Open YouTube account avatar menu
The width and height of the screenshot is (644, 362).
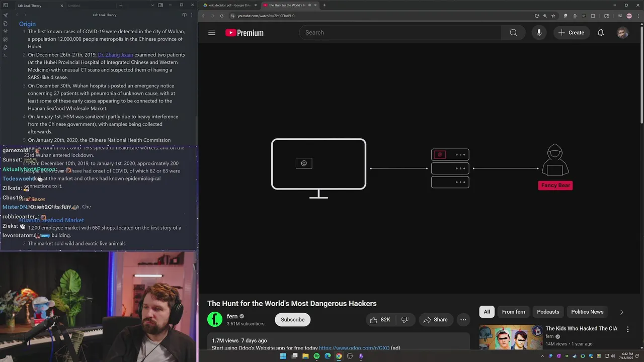pyautogui.click(x=623, y=33)
